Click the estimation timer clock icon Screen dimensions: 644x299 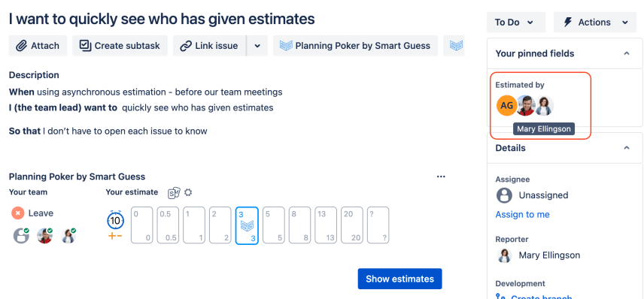[x=115, y=221]
